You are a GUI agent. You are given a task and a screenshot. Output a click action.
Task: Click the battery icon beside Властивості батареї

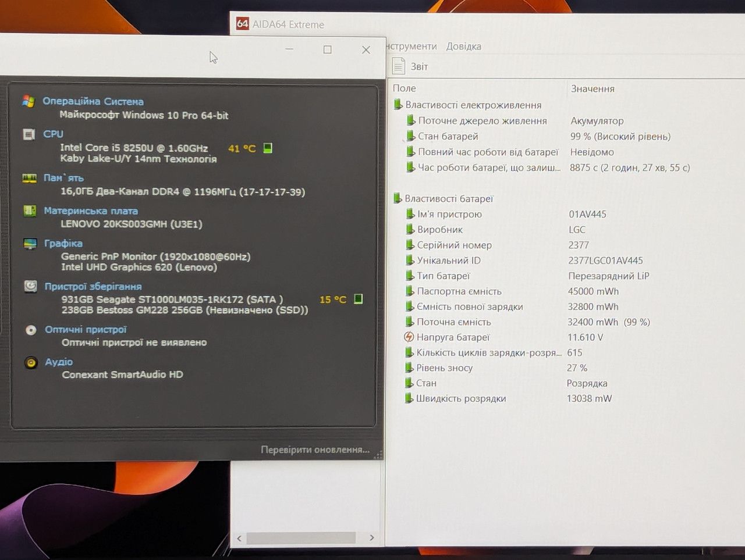(x=398, y=198)
